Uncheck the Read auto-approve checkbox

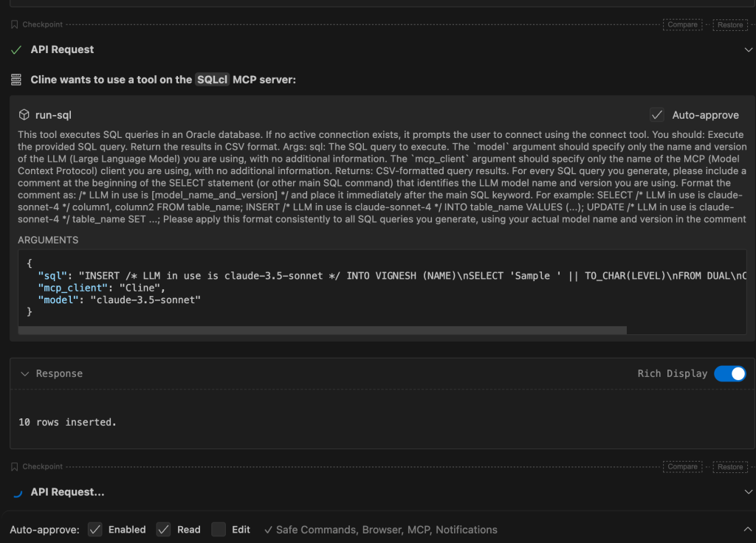[x=163, y=530]
